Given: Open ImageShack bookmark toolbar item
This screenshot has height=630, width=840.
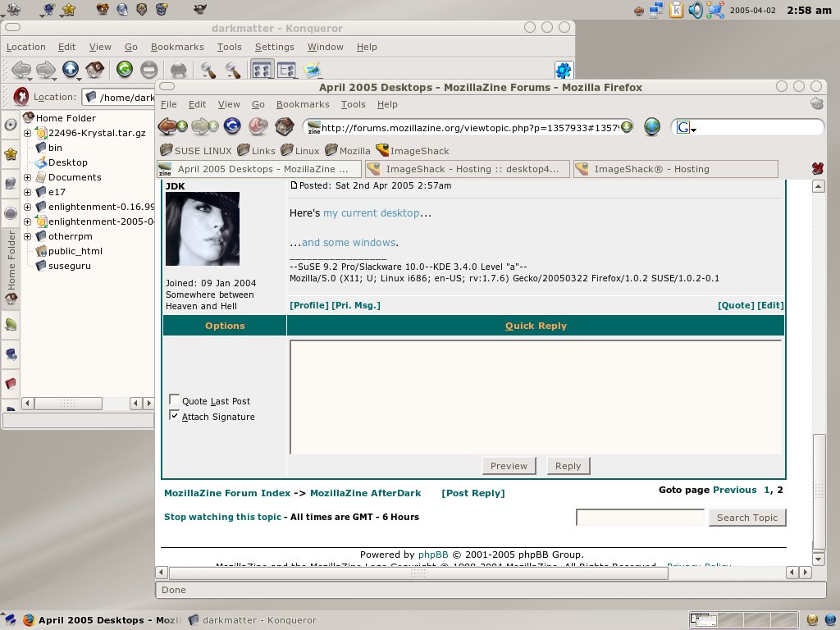Looking at the screenshot, I should point(413,151).
